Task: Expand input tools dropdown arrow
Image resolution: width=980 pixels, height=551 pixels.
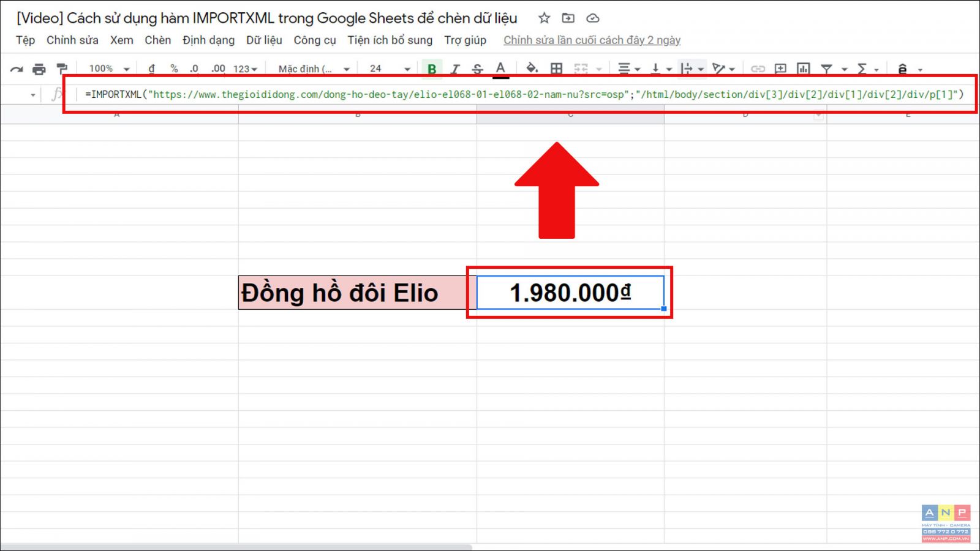Action: pos(920,70)
